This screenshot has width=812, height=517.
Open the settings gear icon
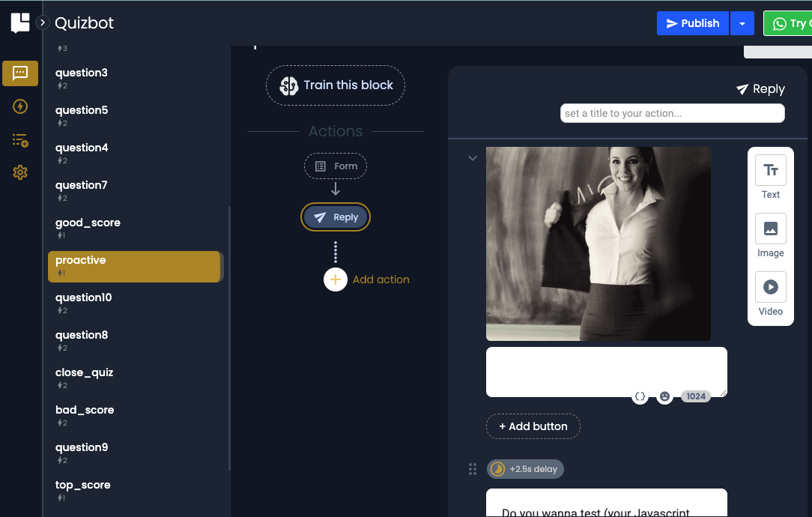(20, 172)
